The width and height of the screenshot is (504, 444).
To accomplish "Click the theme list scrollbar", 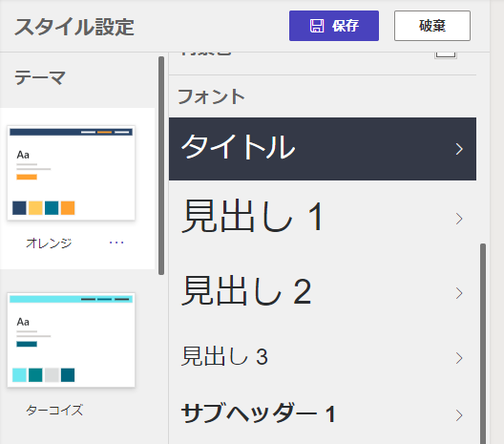I will 161,165.
